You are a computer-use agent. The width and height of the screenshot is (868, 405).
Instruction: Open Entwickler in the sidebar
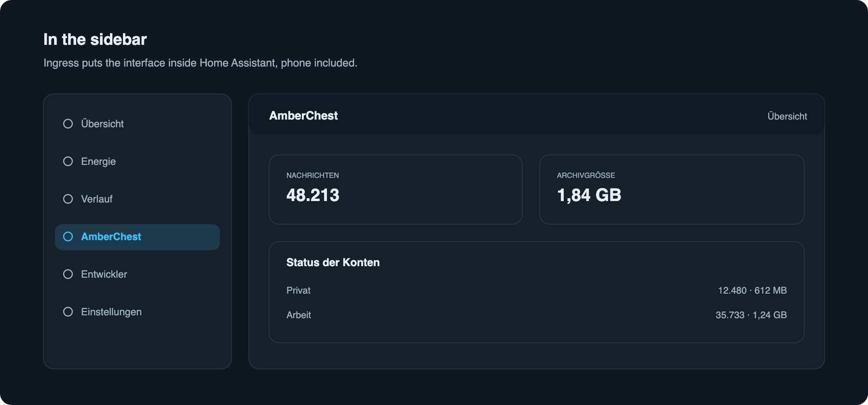tap(137, 274)
